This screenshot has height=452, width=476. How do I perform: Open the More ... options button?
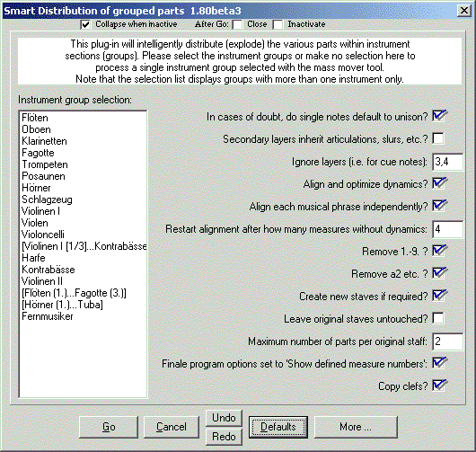[x=356, y=427]
